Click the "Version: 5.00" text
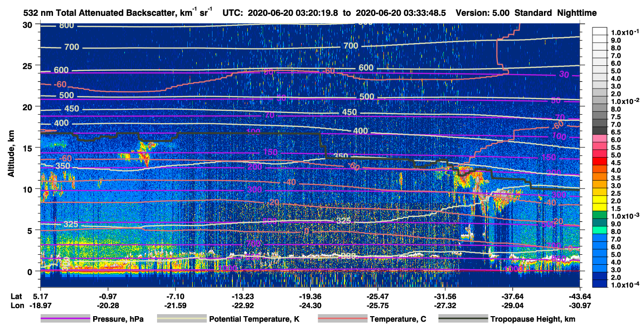The height and width of the screenshot is (330, 644). [x=483, y=13]
